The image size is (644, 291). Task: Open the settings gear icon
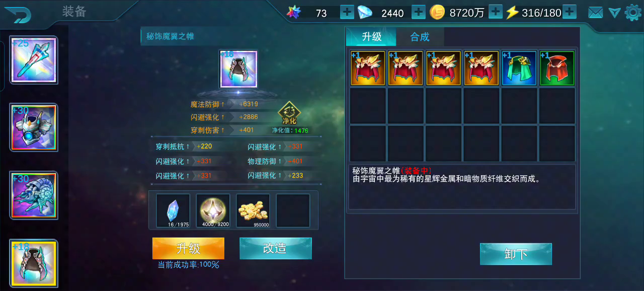coord(633,12)
